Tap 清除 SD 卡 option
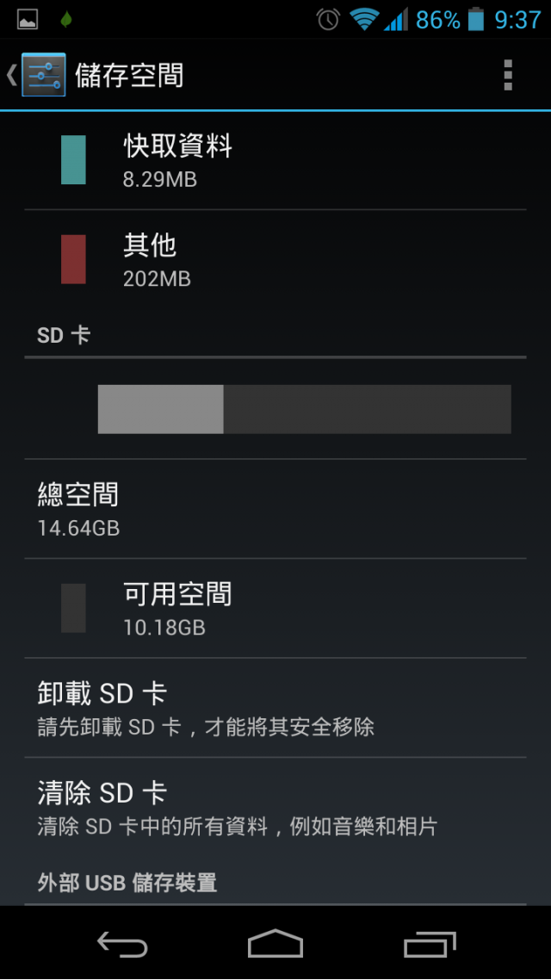Viewport: 551px width, 980px height. coord(275,808)
